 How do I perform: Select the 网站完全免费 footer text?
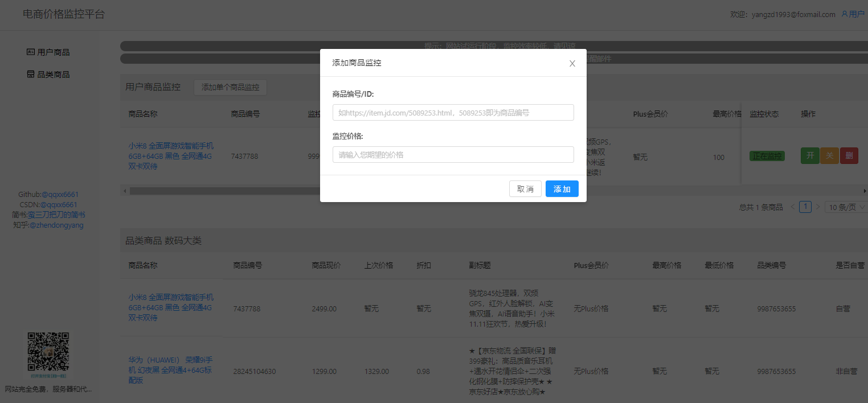pos(48,389)
